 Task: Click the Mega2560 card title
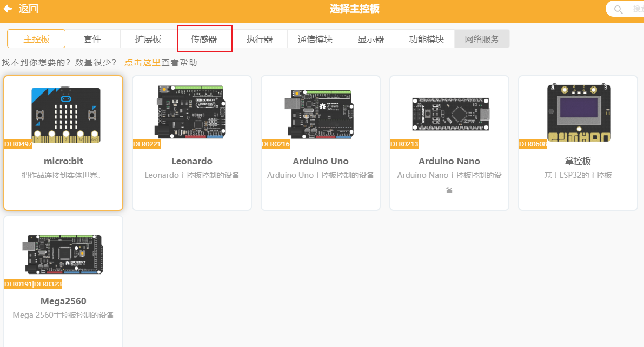tap(63, 301)
